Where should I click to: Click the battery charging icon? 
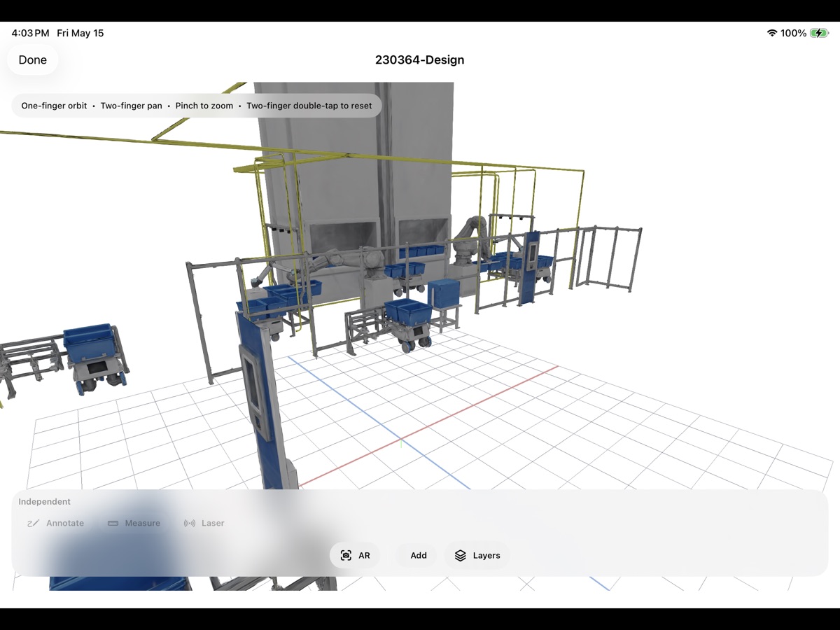pos(819,33)
